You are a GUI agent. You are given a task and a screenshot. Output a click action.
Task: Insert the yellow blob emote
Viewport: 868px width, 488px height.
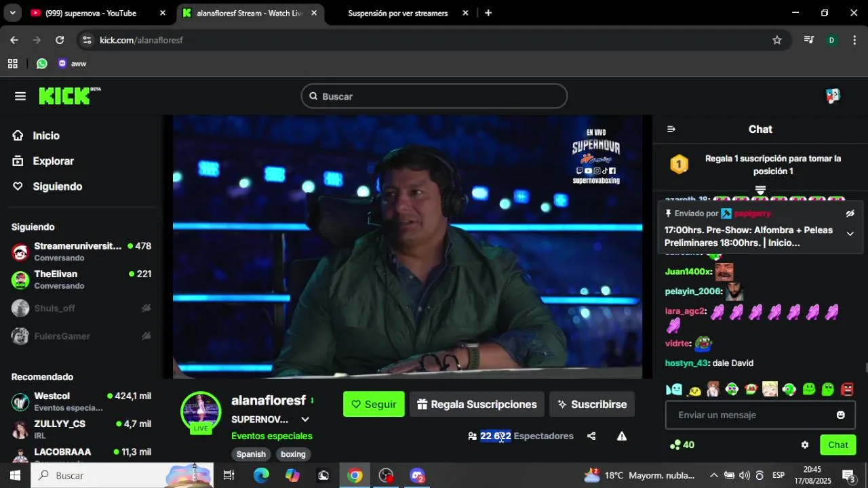pyautogui.click(x=694, y=390)
